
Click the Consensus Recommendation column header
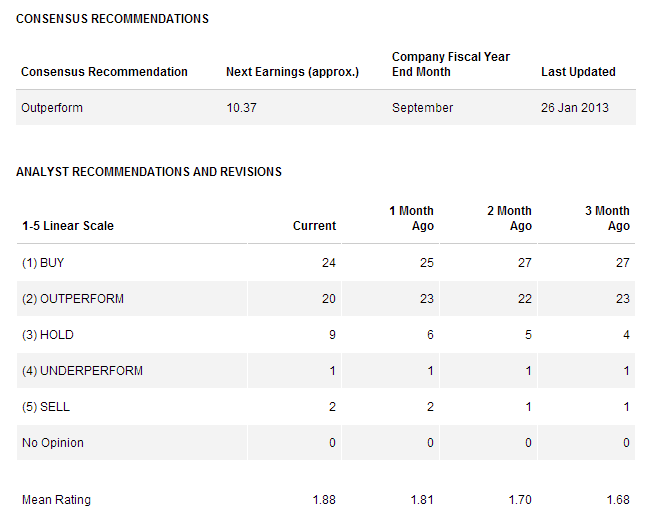pos(104,72)
